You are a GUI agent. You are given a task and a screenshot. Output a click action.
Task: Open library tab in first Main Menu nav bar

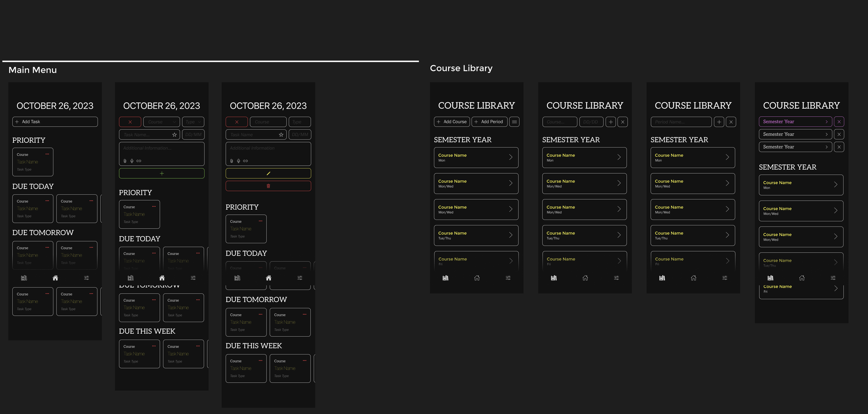click(x=24, y=278)
